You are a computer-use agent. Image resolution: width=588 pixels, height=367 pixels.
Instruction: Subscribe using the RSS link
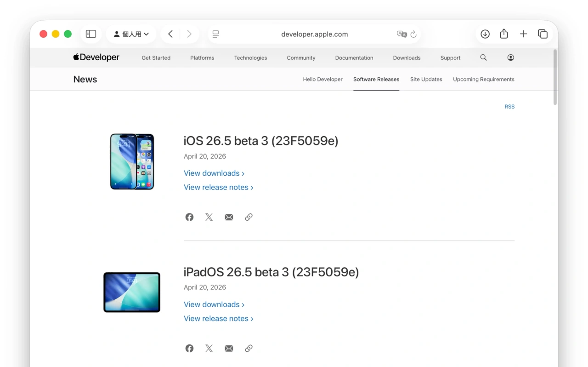pyautogui.click(x=509, y=106)
